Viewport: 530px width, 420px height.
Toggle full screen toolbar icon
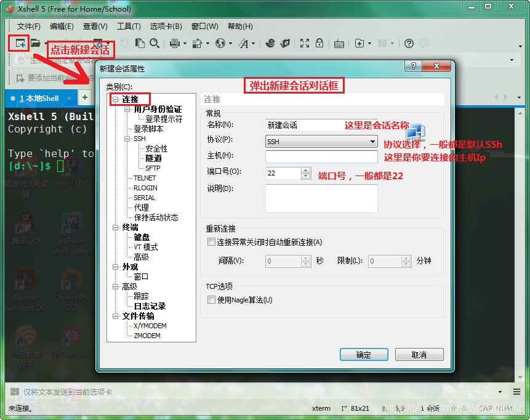(305, 43)
